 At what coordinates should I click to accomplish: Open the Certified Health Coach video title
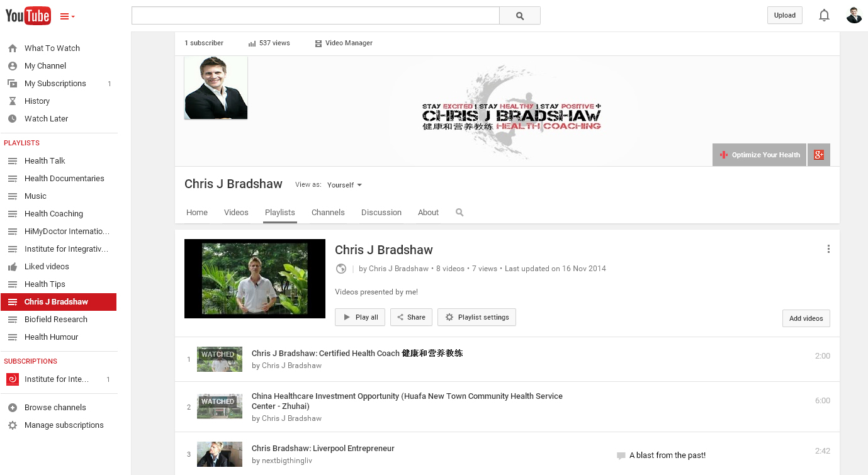[357, 354]
